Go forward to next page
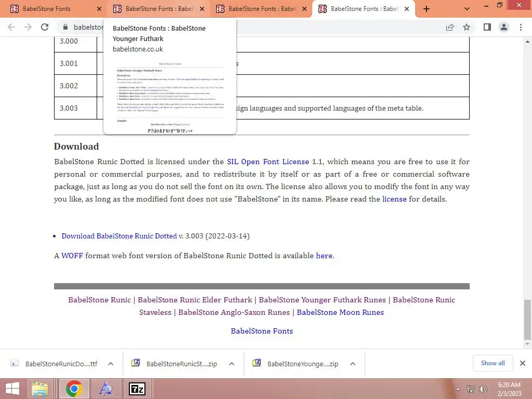532x399 pixels. (28, 27)
